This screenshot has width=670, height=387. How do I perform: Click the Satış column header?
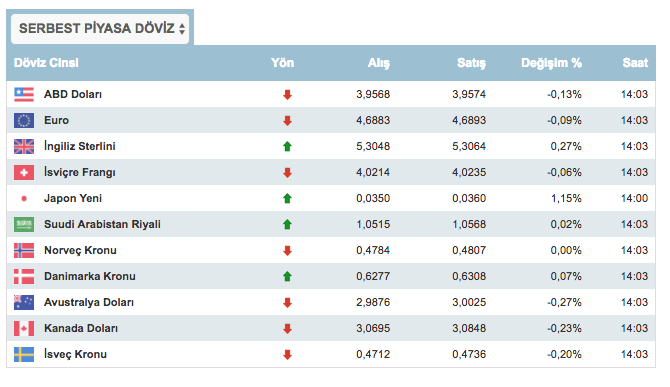coord(471,63)
